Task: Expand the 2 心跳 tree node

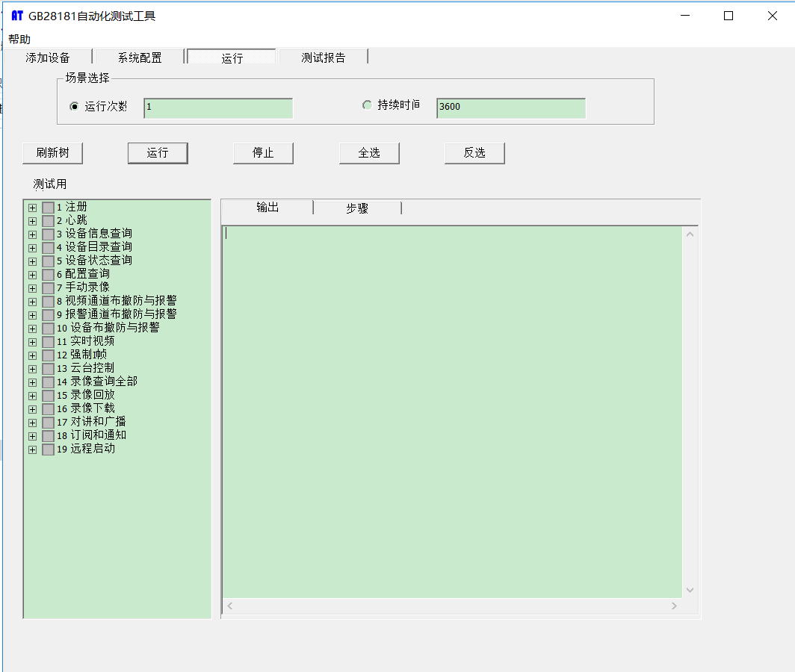Action: (x=32, y=221)
